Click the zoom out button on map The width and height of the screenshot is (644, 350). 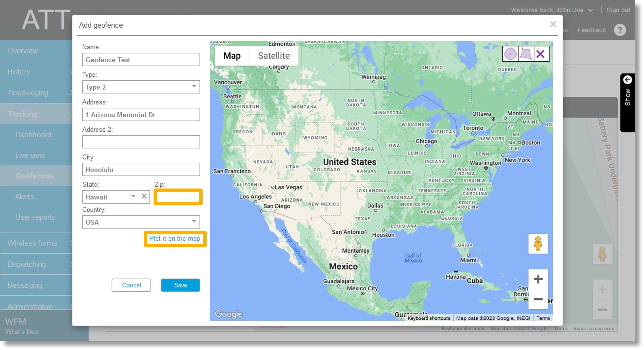[x=538, y=300]
